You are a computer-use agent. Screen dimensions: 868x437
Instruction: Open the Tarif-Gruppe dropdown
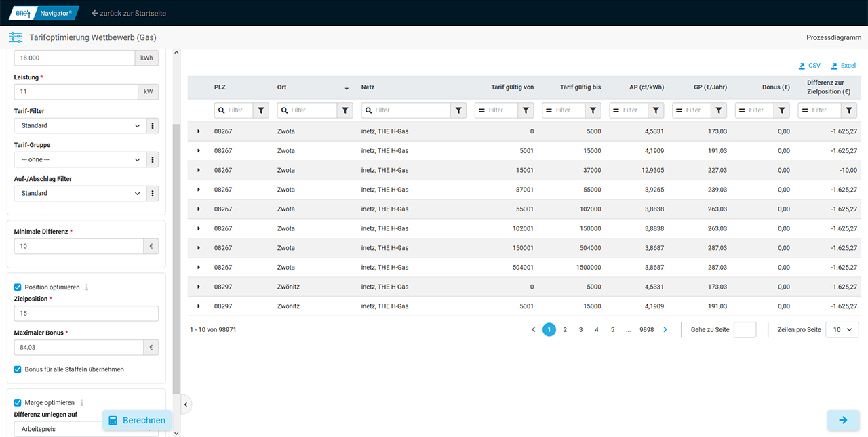[x=79, y=159]
